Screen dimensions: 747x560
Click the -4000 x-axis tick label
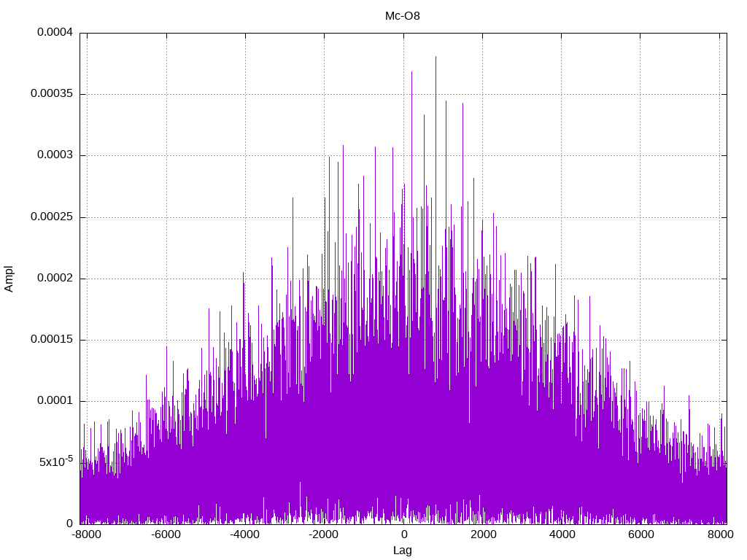[x=244, y=534]
